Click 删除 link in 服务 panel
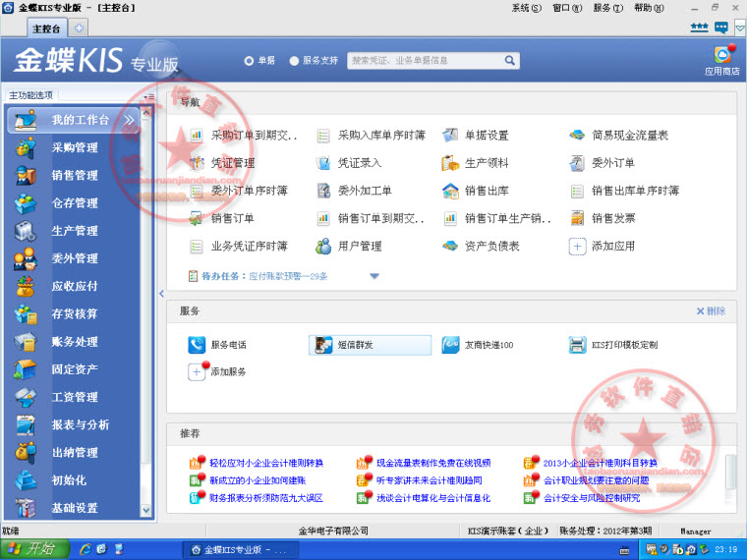The height and width of the screenshot is (560, 747). coord(711,311)
